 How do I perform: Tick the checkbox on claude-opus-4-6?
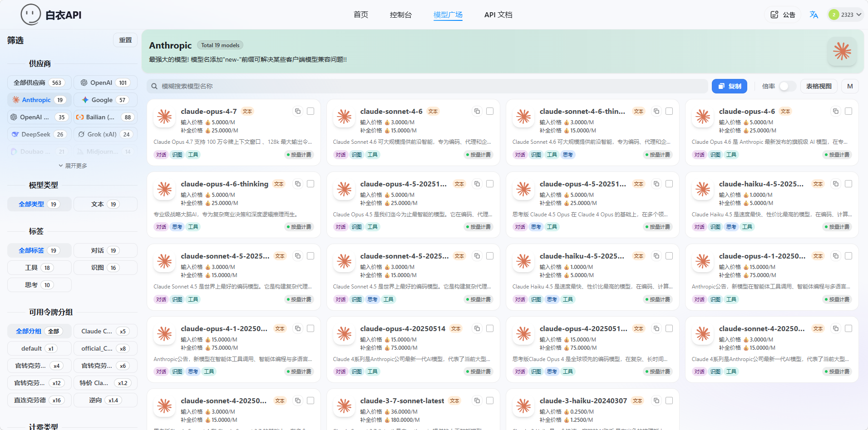[x=848, y=111]
